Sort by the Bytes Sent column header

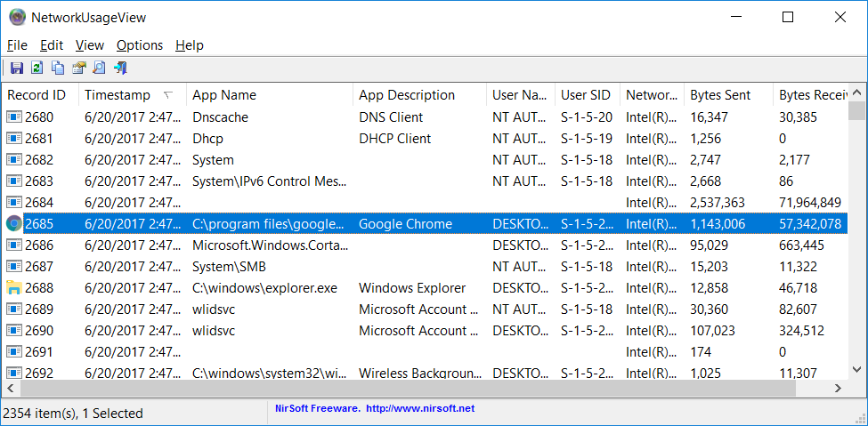720,95
